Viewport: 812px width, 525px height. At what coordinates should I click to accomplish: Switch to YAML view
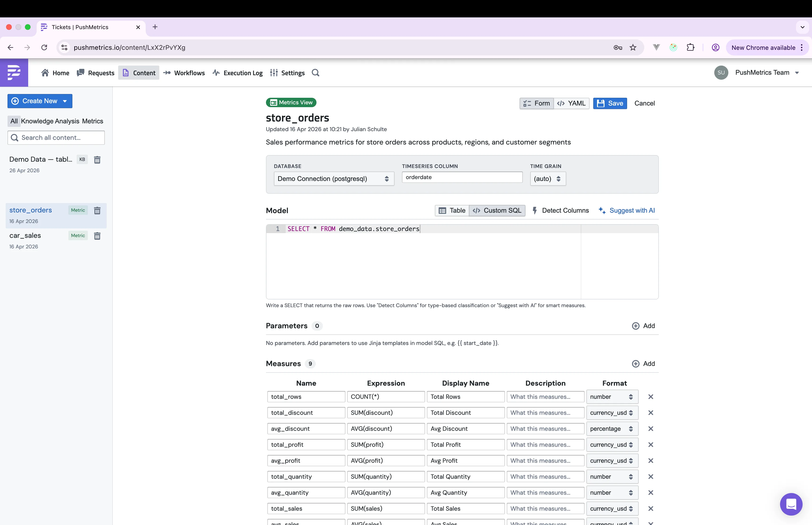pyautogui.click(x=571, y=103)
